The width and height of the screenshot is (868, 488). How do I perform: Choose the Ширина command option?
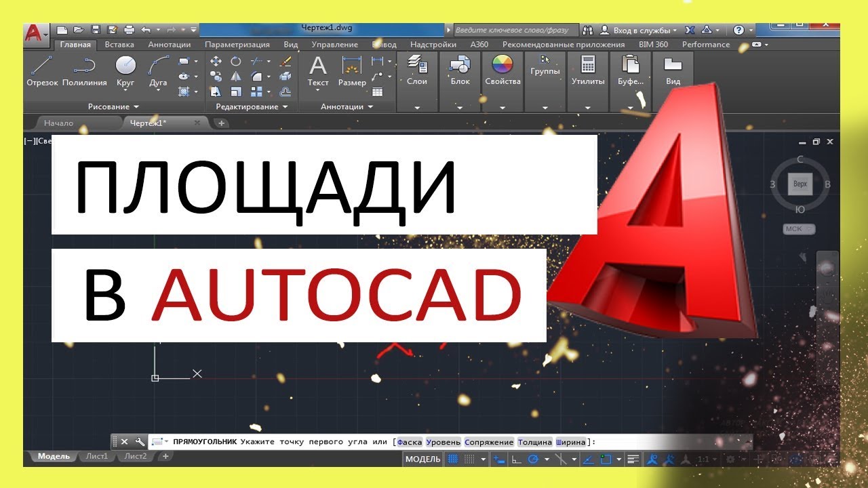point(571,442)
